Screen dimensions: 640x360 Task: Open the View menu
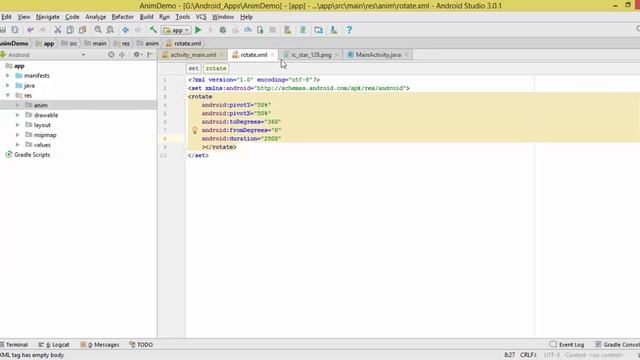click(x=24, y=17)
